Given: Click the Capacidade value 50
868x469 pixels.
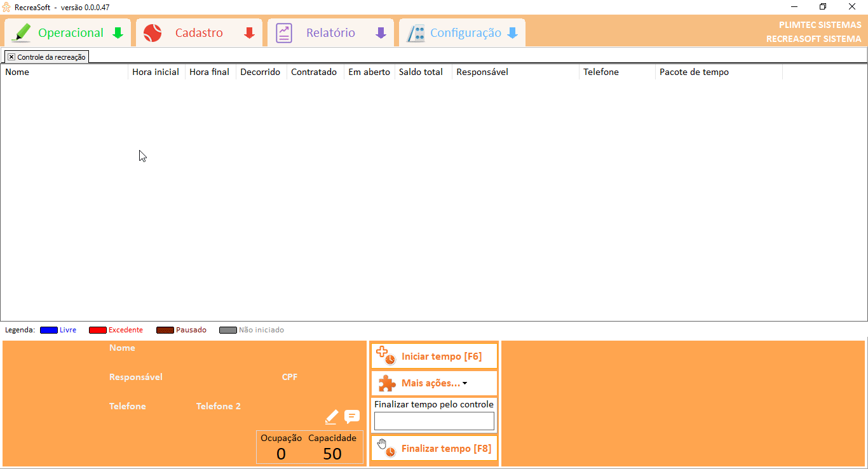Looking at the screenshot, I should pyautogui.click(x=332, y=454).
